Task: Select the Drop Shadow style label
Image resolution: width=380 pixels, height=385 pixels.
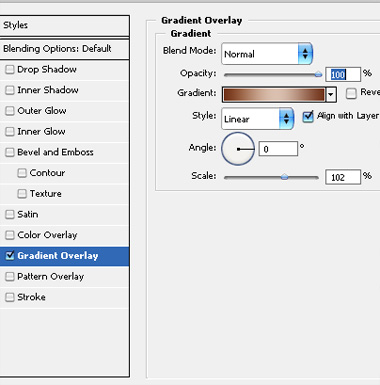Action: tap(47, 69)
